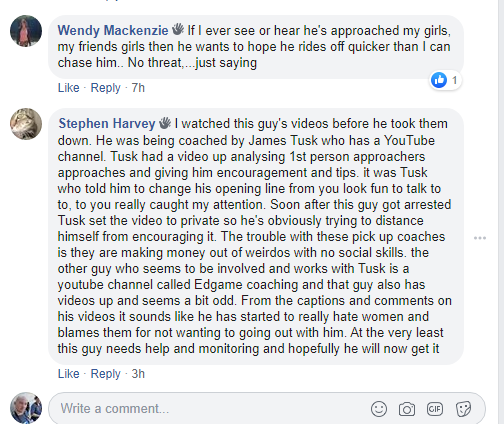Open Wendy Mackenzie's profile name link
Viewport: 504px width, 424px height.
click(x=113, y=30)
